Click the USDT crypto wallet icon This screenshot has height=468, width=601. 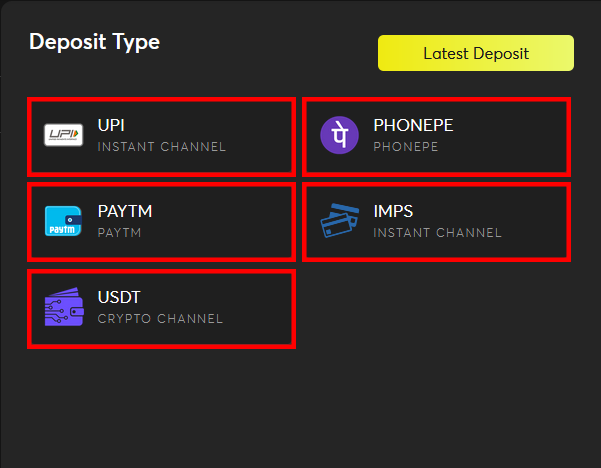[64, 307]
